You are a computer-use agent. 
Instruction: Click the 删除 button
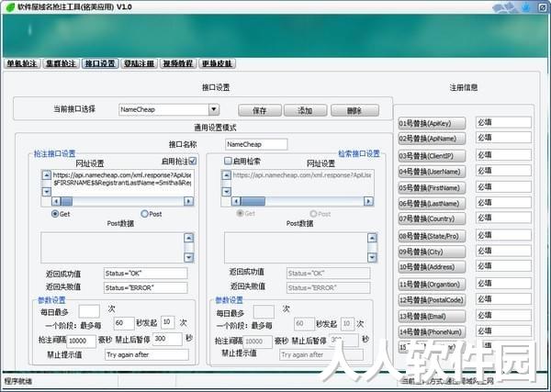point(354,111)
